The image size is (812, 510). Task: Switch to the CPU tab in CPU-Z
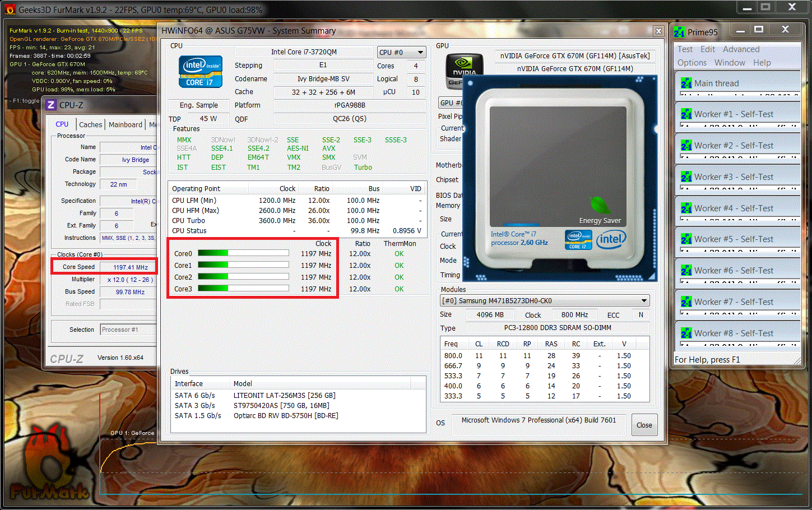pyautogui.click(x=62, y=124)
